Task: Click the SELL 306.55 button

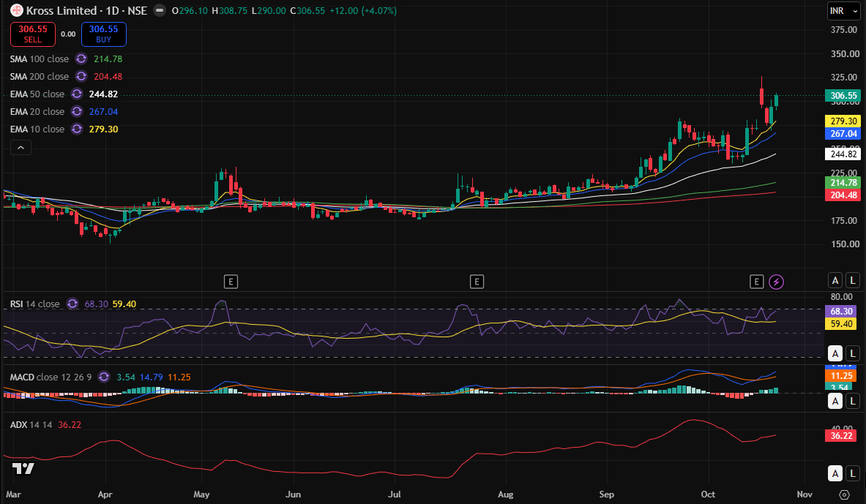Action: pos(33,34)
